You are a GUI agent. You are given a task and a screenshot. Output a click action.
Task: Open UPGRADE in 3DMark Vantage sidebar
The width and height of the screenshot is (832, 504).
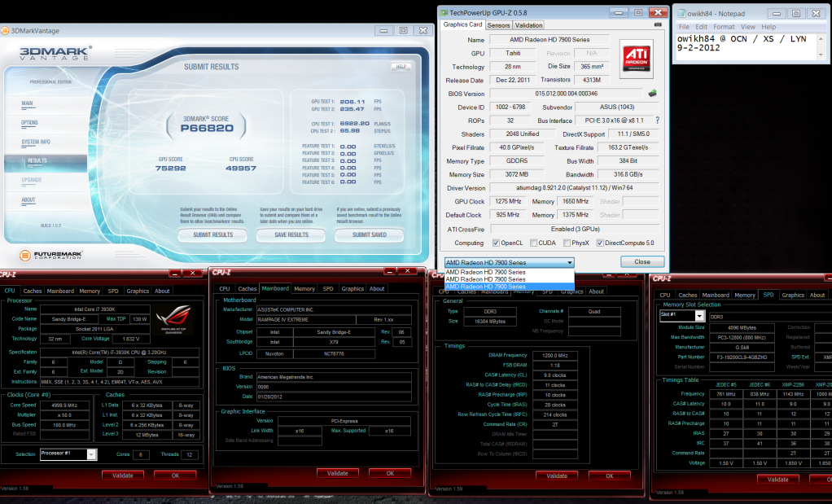pyautogui.click(x=31, y=180)
